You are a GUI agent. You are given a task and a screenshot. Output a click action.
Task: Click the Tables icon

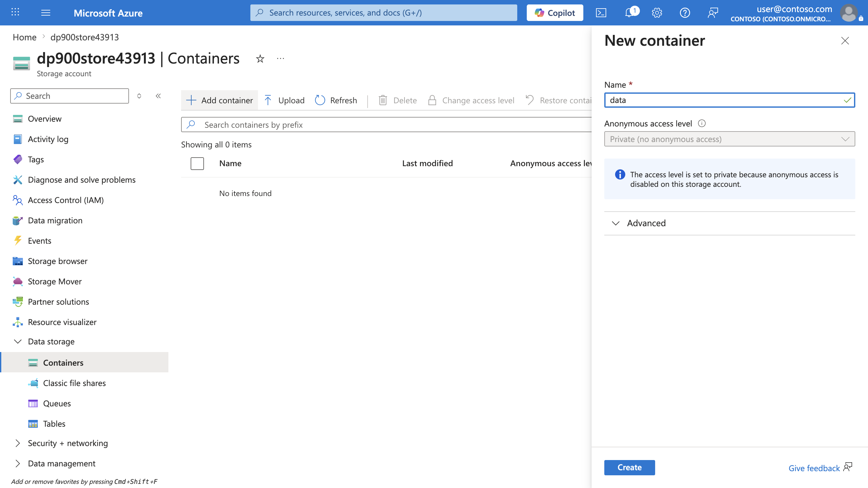(x=33, y=424)
